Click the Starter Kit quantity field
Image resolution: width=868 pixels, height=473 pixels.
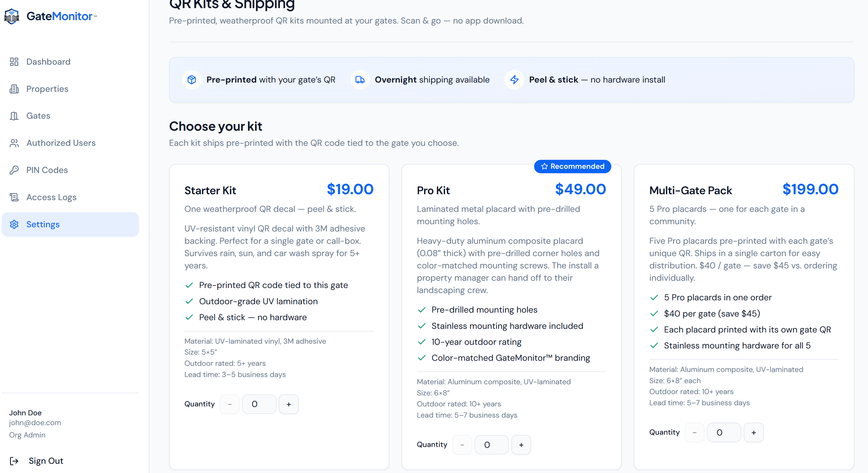[259, 404]
